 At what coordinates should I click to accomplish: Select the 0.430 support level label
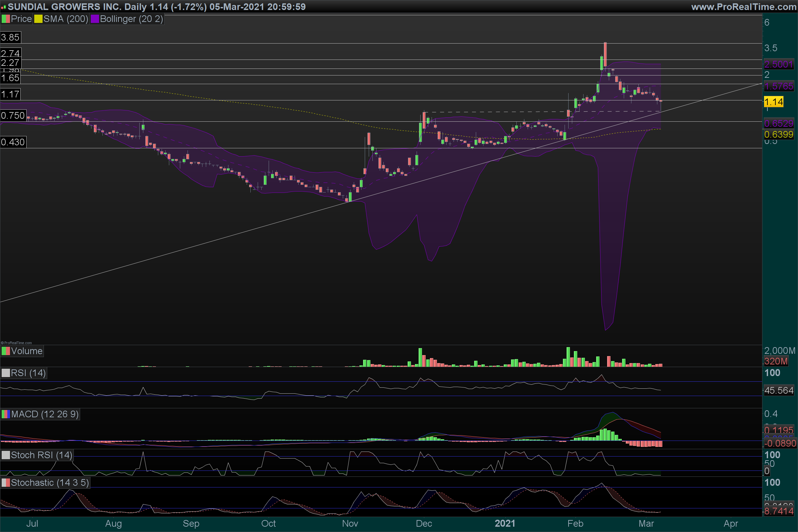click(x=13, y=142)
